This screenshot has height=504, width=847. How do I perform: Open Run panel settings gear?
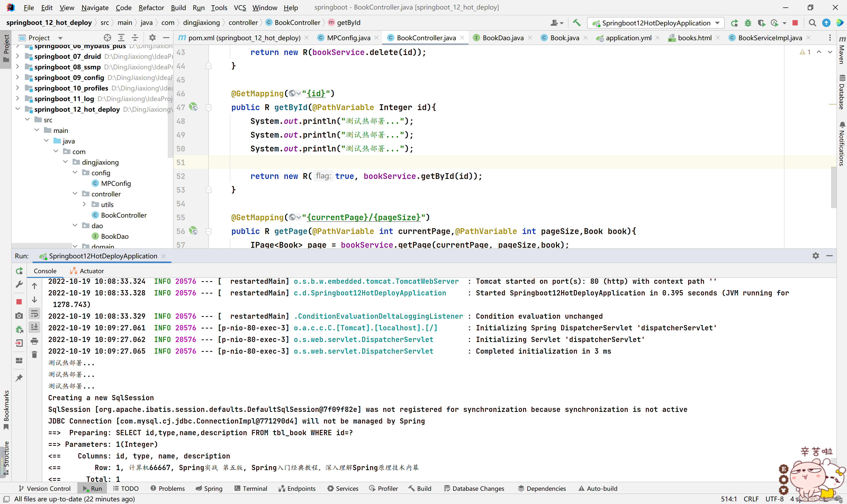tap(816, 256)
